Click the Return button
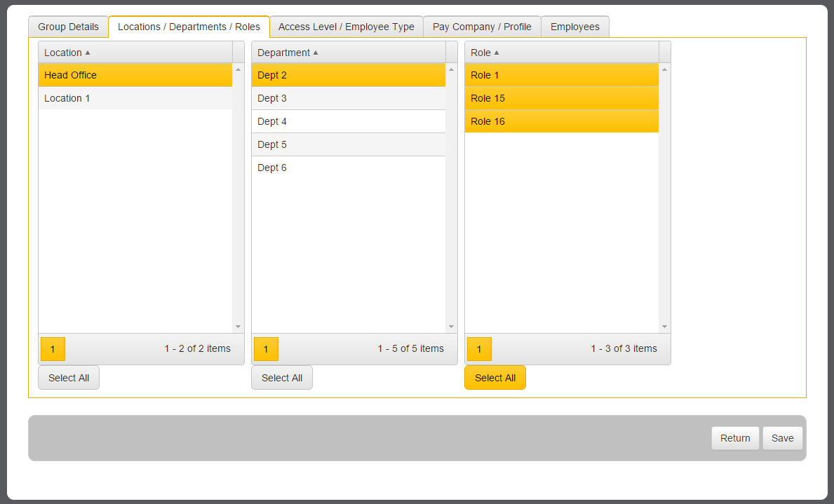 735,438
